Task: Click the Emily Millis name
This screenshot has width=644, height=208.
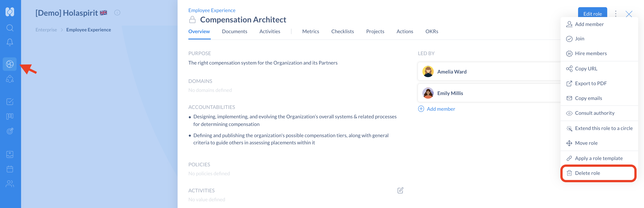Action: [450, 93]
